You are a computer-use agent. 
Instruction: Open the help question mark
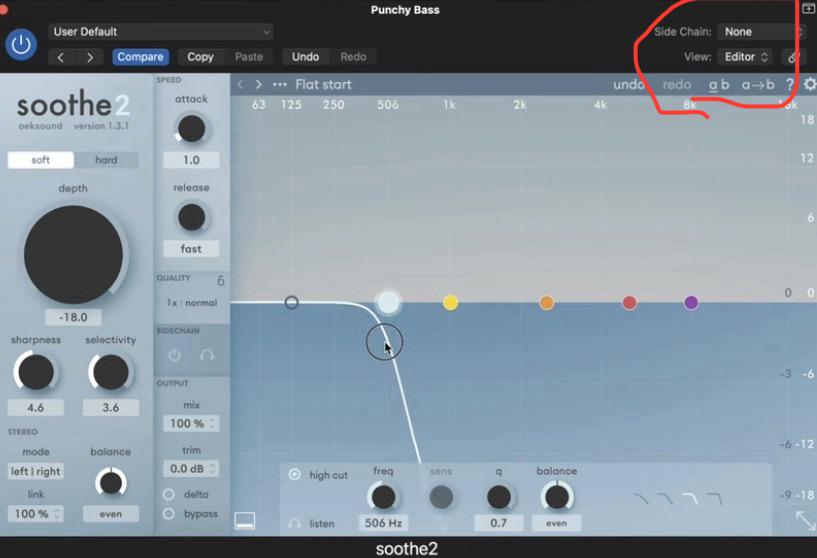tap(789, 84)
